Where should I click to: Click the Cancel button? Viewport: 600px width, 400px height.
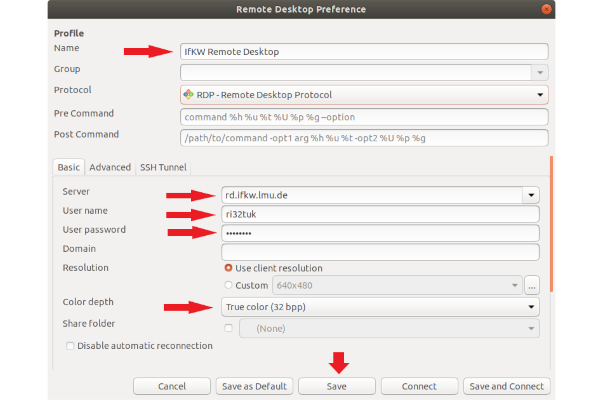171,386
